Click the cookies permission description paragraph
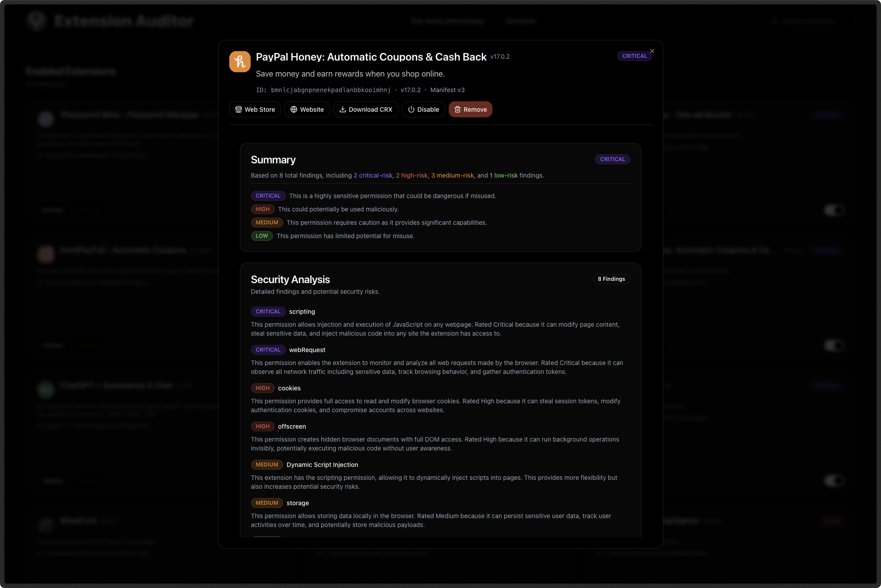The width and height of the screenshot is (881, 588). coord(435,406)
